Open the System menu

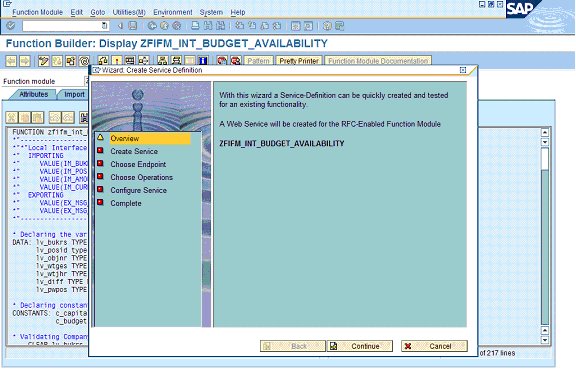211,12
